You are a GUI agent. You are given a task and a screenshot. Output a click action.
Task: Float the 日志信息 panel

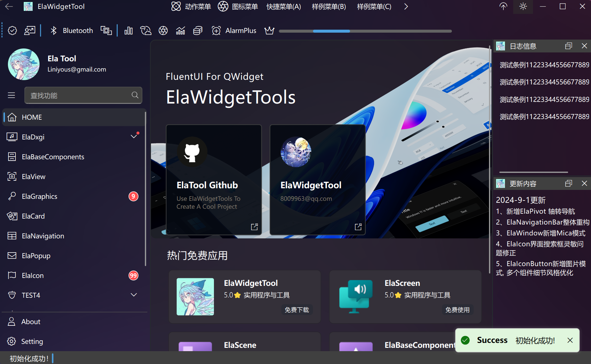pos(569,46)
